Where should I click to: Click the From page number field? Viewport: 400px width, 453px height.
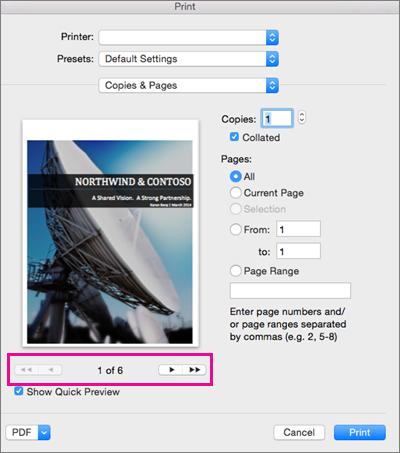(298, 229)
